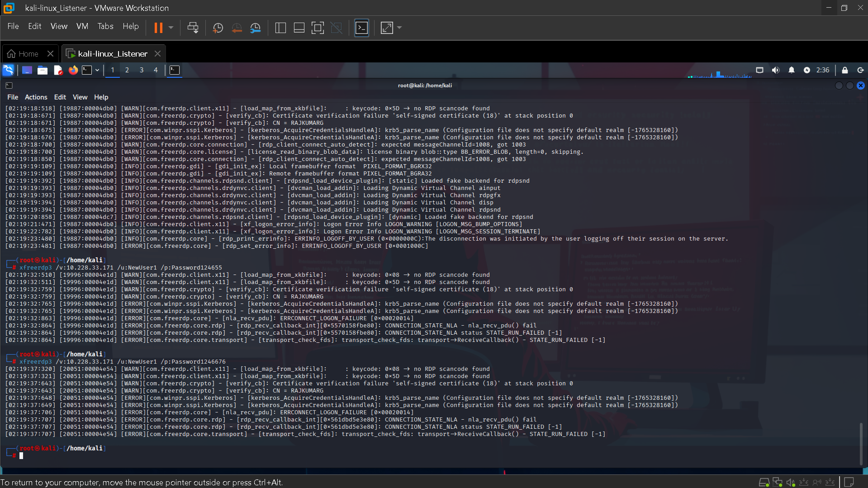868x488 pixels.
Task: Open file manager from Kali panel
Action: 43,70
